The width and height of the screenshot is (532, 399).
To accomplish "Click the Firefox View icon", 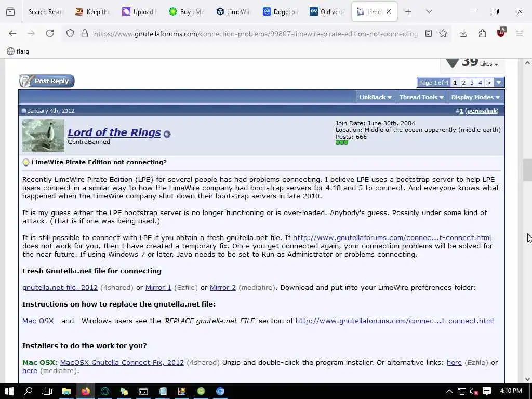I will [x=10, y=12].
